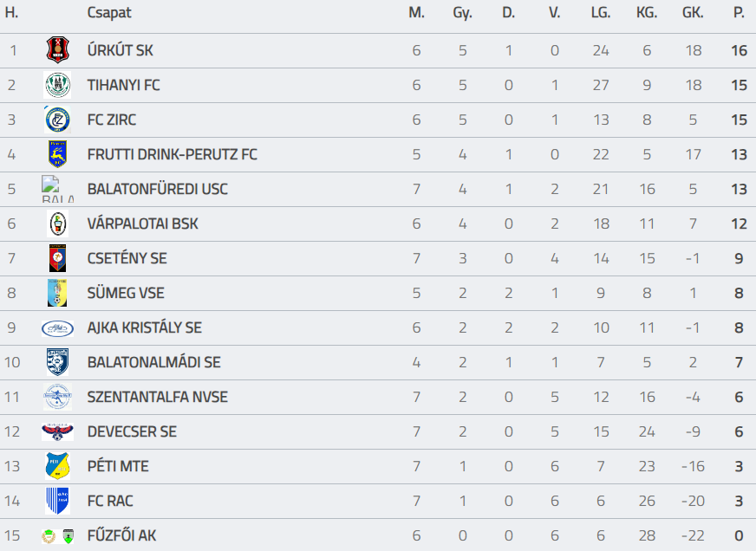The height and width of the screenshot is (551, 756).
Task: Click the broken BALATONFÜREDI USC logo image
Action: click(57, 189)
